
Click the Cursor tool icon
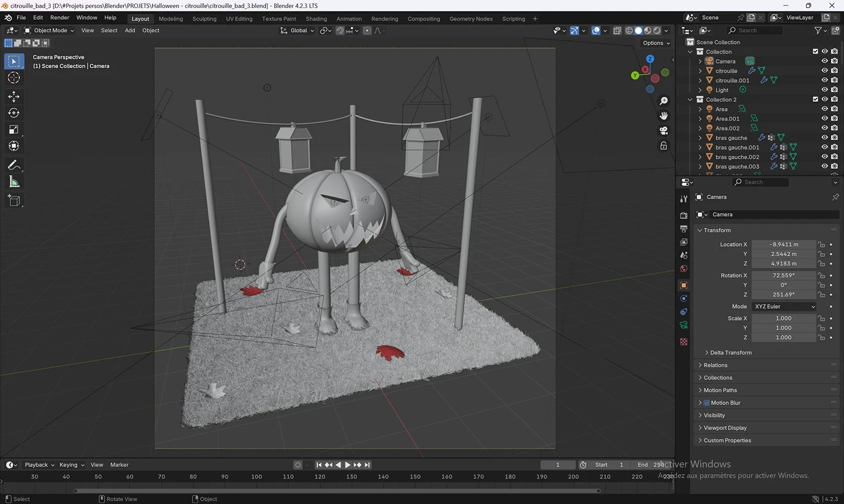click(x=14, y=78)
